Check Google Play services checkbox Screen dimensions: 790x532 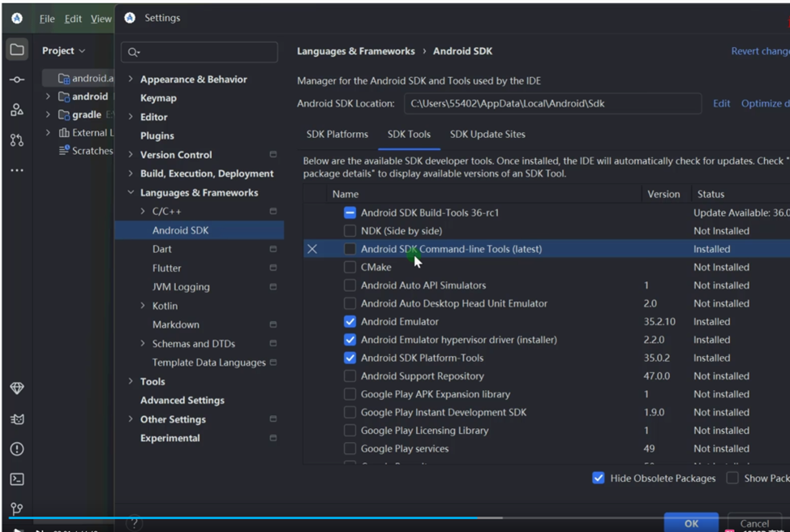350,448
